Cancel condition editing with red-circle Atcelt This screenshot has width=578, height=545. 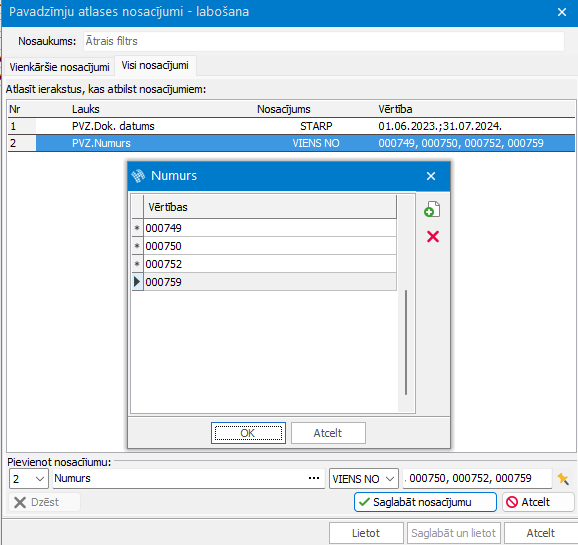point(538,502)
